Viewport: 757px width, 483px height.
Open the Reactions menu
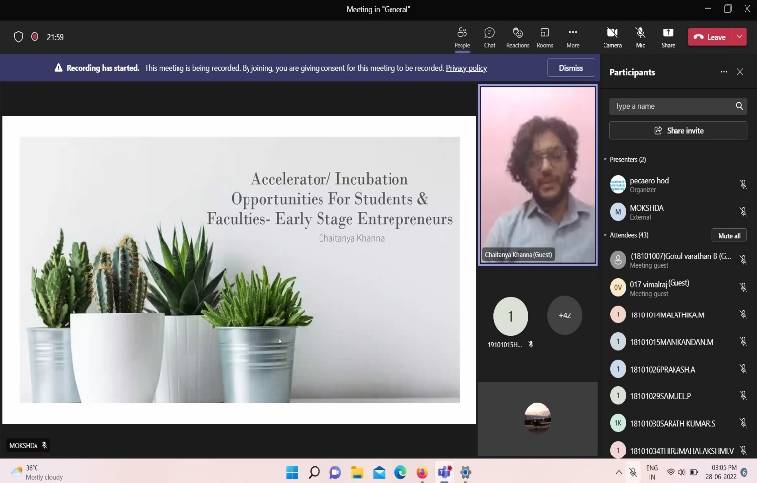pos(517,36)
